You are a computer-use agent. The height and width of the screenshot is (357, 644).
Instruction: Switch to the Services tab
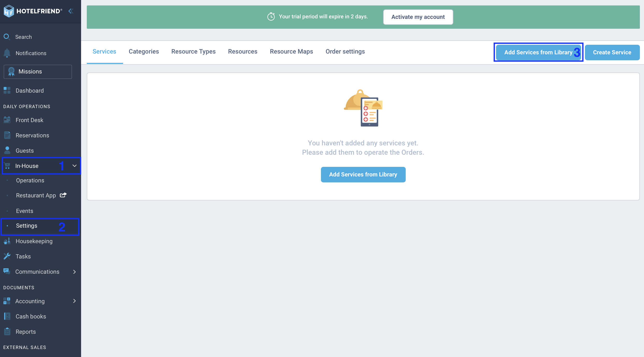pyautogui.click(x=104, y=51)
